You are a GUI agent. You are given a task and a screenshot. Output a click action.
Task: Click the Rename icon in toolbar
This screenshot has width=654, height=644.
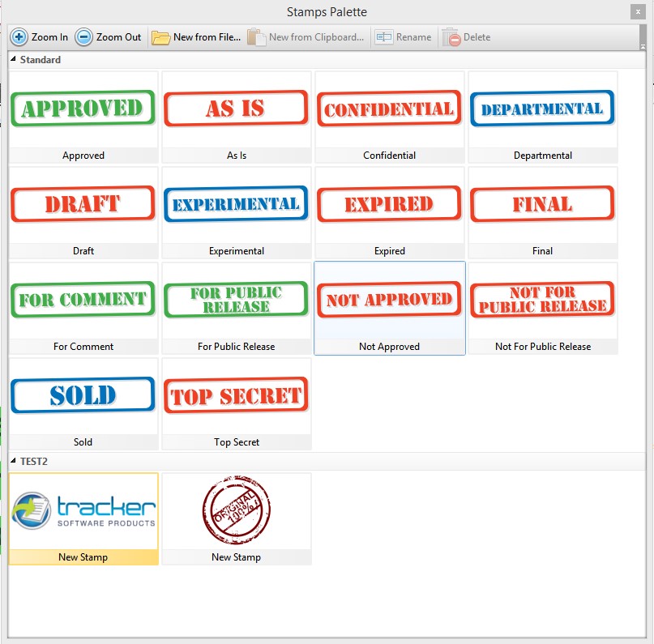tap(383, 37)
